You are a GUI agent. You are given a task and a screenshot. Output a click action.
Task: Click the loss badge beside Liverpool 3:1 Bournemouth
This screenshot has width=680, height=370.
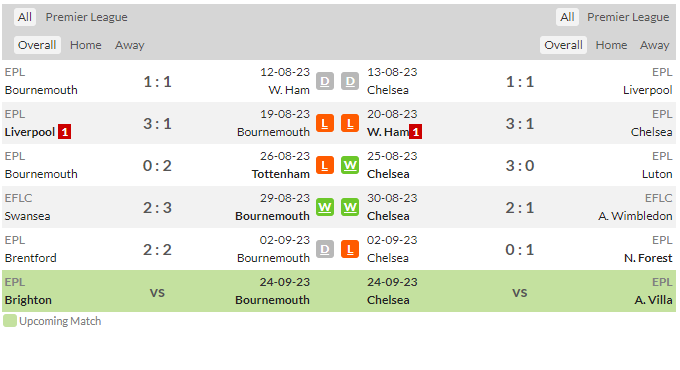(x=325, y=123)
